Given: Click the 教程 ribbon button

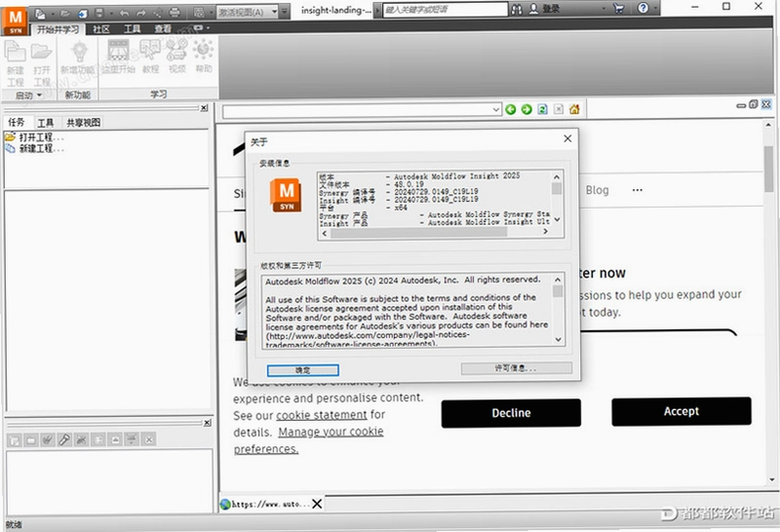Looking at the screenshot, I should pos(150,57).
